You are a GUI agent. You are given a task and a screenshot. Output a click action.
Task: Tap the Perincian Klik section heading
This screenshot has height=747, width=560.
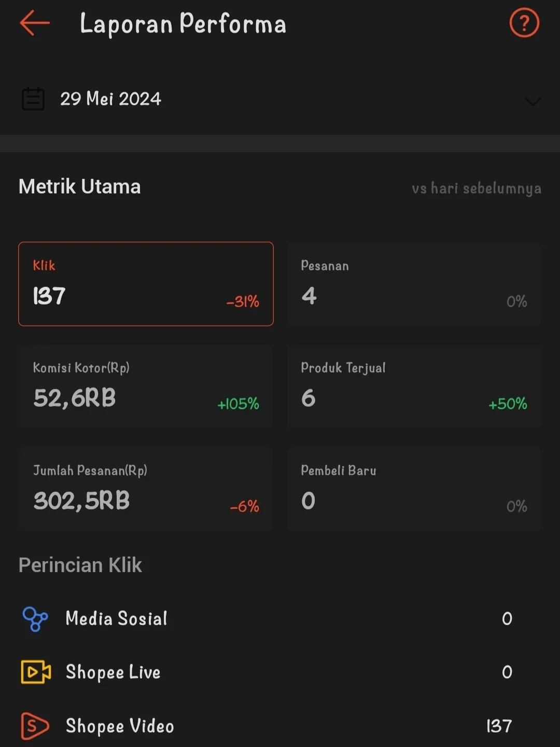(x=80, y=565)
